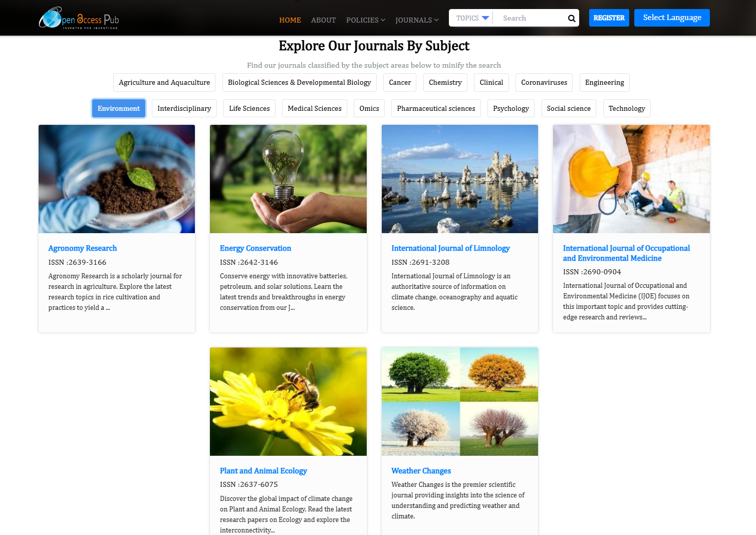The image size is (756, 535).
Task: Select the Chemistry subject filter
Action: pyautogui.click(x=445, y=82)
